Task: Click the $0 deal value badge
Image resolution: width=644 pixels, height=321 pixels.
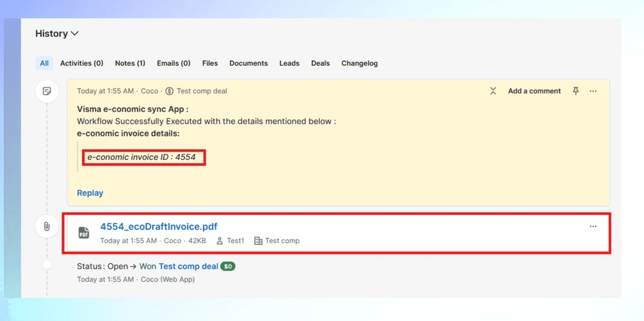Action: 228,266
